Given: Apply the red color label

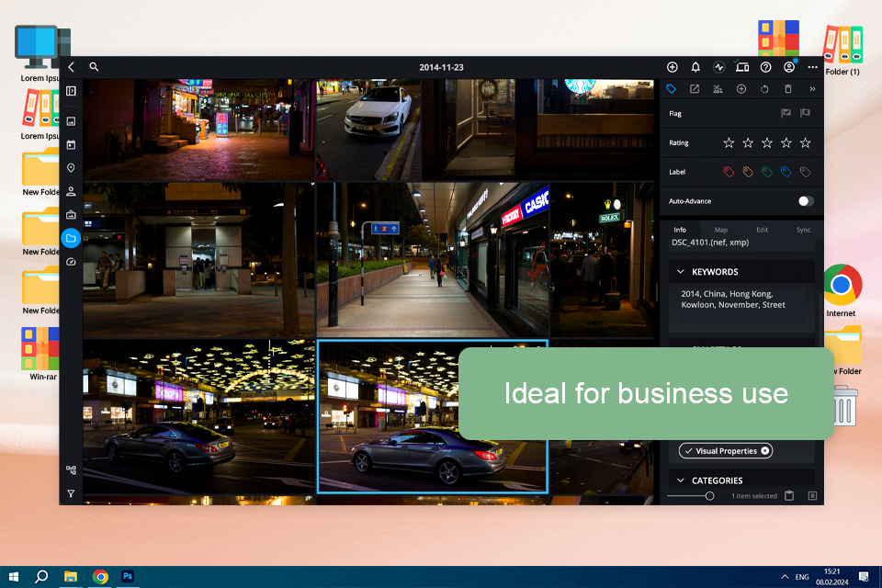Looking at the screenshot, I should [x=729, y=172].
